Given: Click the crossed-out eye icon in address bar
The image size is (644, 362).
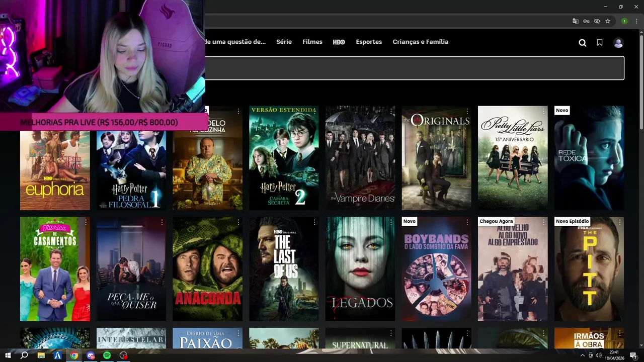Looking at the screenshot, I should point(597,21).
